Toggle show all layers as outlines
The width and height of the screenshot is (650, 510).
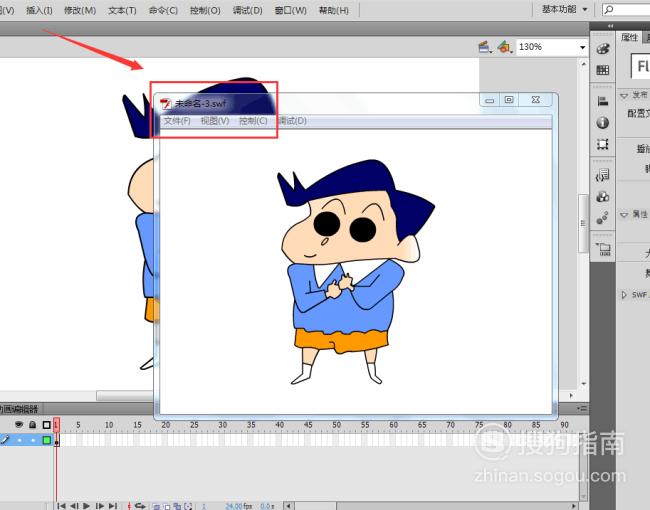pyautogui.click(x=46, y=425)
